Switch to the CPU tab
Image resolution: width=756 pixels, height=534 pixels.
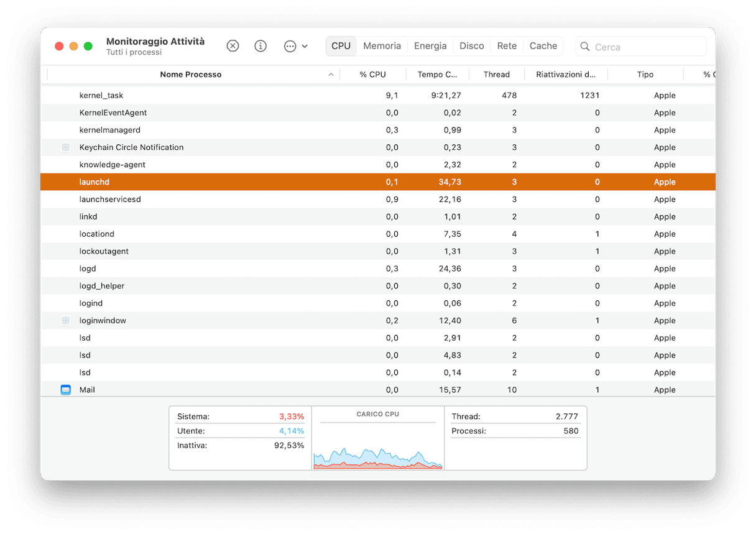click(341, 46)
